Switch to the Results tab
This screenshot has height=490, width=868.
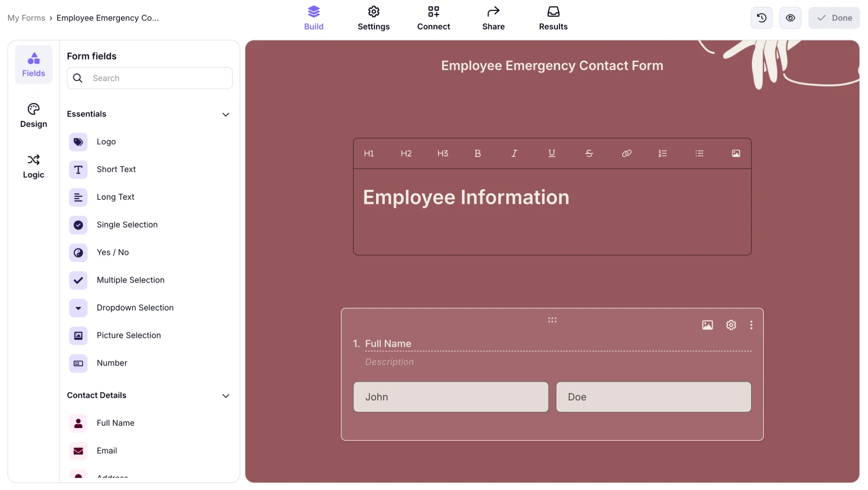point(553,18)
